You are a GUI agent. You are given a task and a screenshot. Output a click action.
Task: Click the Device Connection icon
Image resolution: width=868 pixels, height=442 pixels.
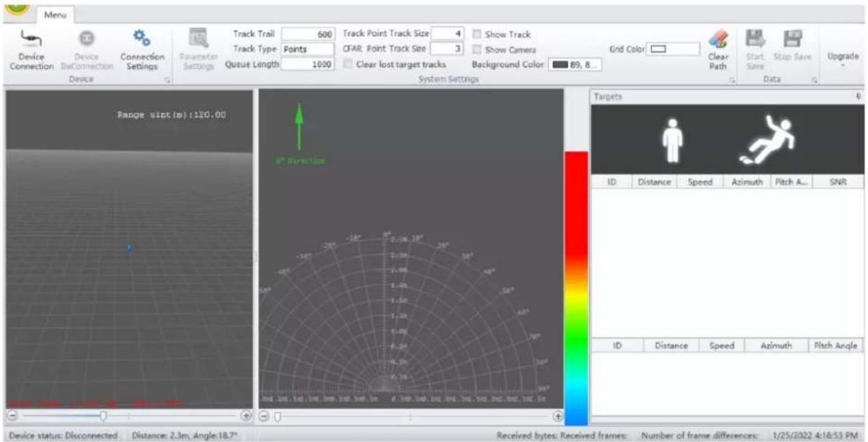(x=29, y=38)
